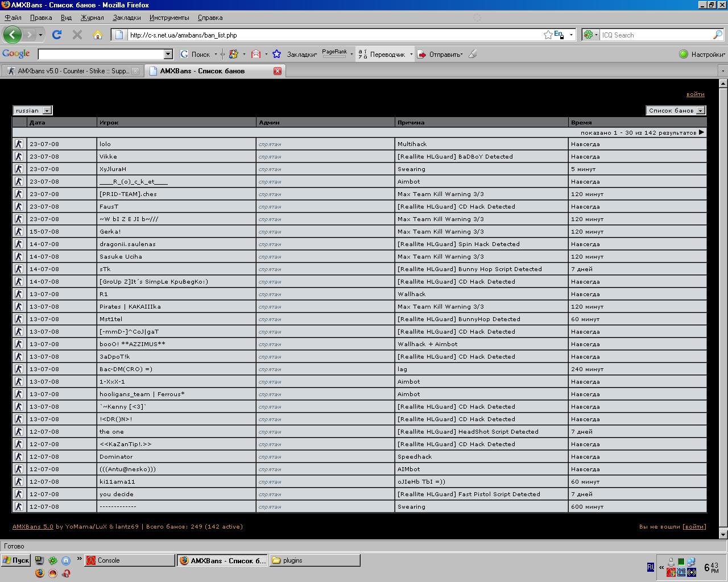The width and height of the screenshot is (728, 582).
Task: Show the next results page arrow
Action: click(701, 132)
